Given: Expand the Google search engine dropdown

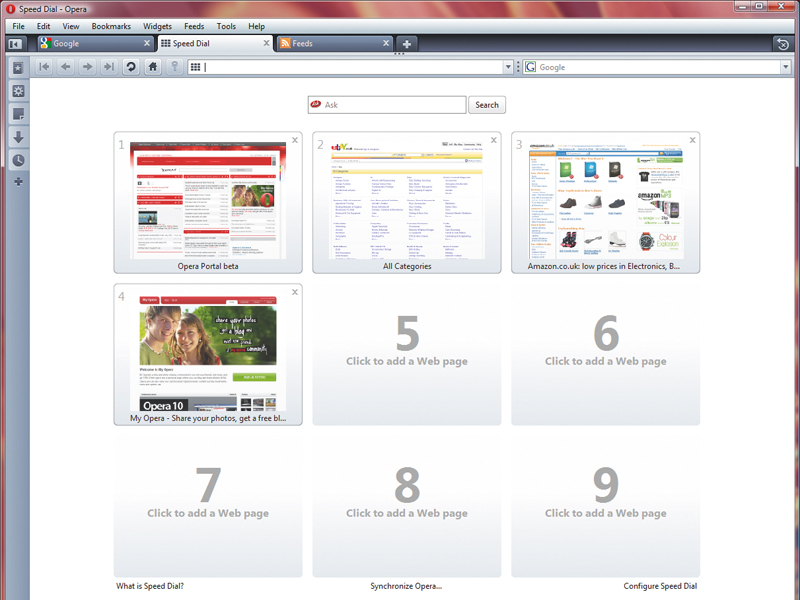Looking at the screenshot, I should tap(785, 67).
